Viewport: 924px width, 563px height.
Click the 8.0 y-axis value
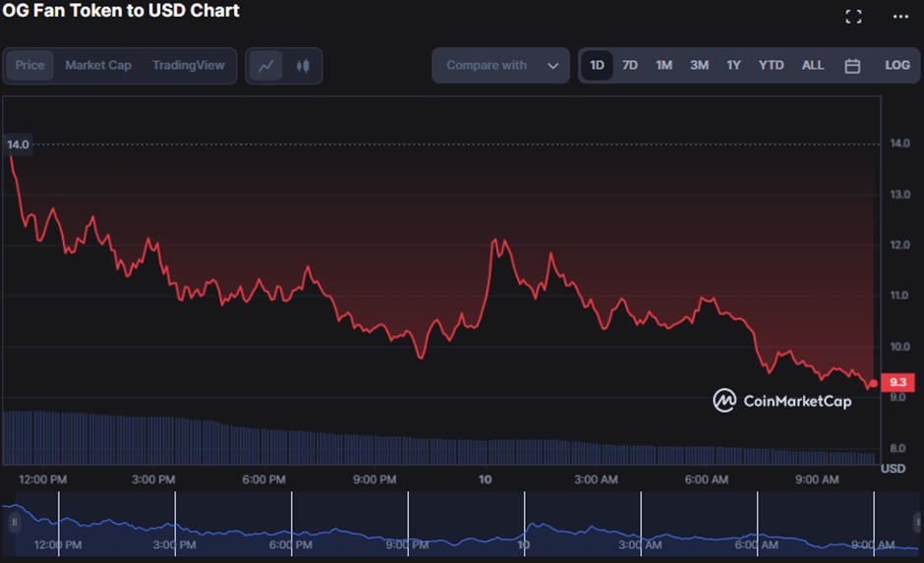[897, 449]
